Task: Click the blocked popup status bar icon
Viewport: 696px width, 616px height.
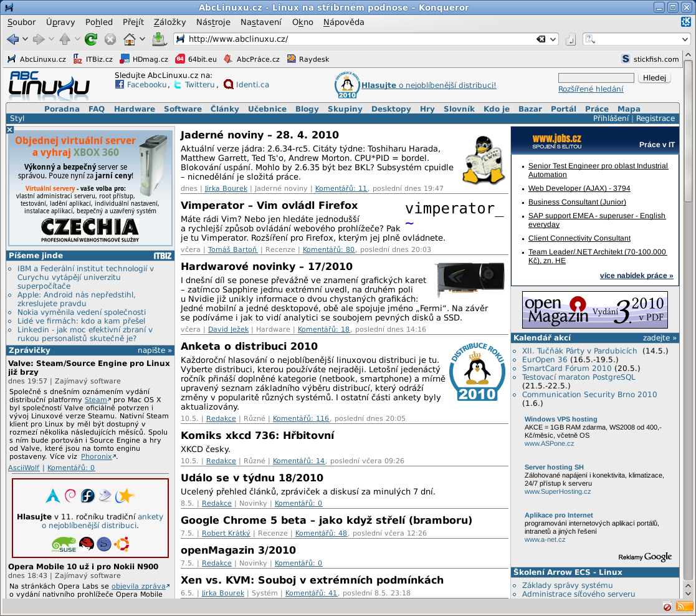Action: [x=667, y=607]
